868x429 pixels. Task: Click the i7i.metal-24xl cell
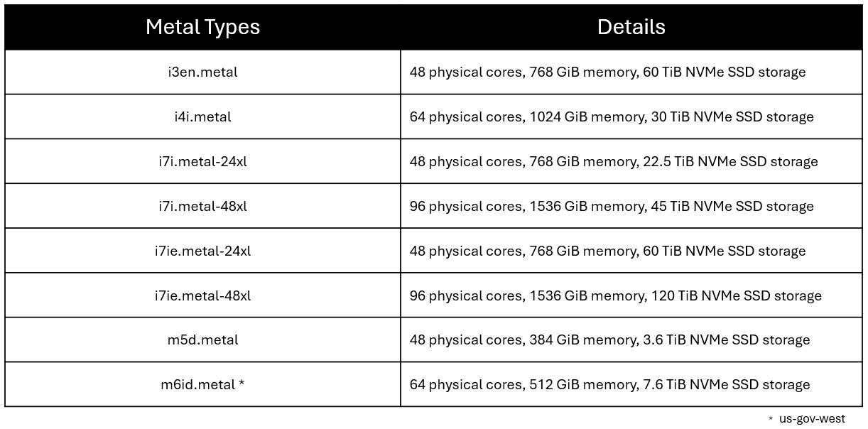202,161
